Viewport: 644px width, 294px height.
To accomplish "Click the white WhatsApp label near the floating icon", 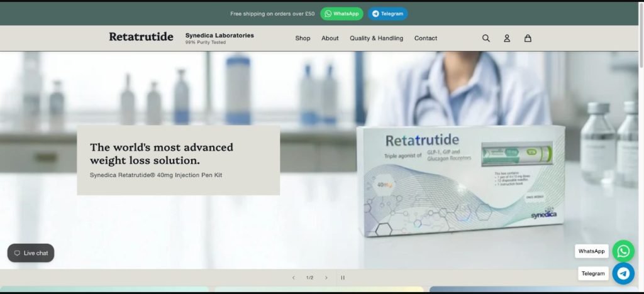I will [591, 251].
